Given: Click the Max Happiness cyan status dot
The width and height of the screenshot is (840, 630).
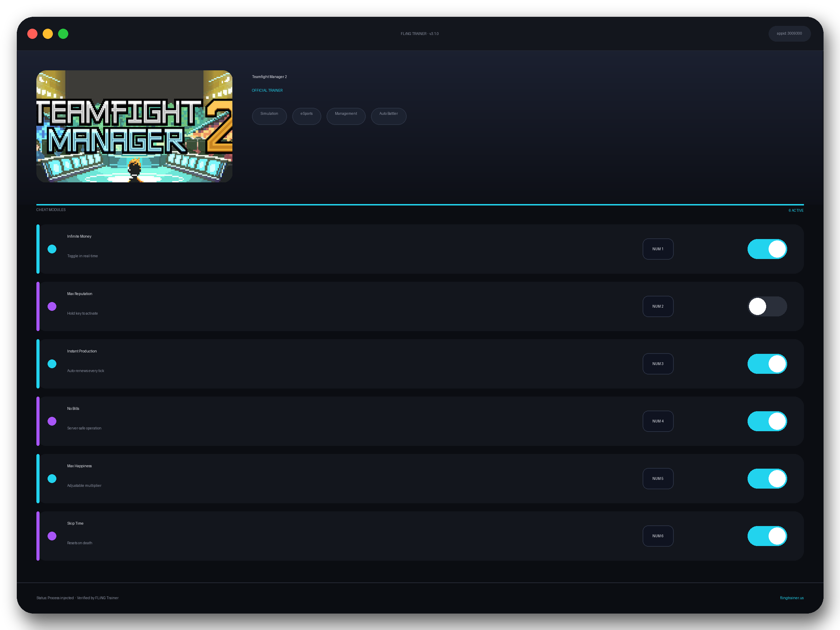Looking at the screenshot, I should (52, 478).
